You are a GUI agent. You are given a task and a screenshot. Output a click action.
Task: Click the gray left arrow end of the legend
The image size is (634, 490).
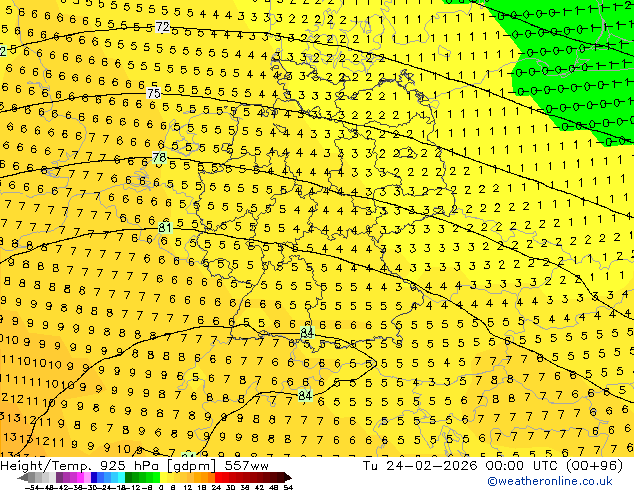23,478
